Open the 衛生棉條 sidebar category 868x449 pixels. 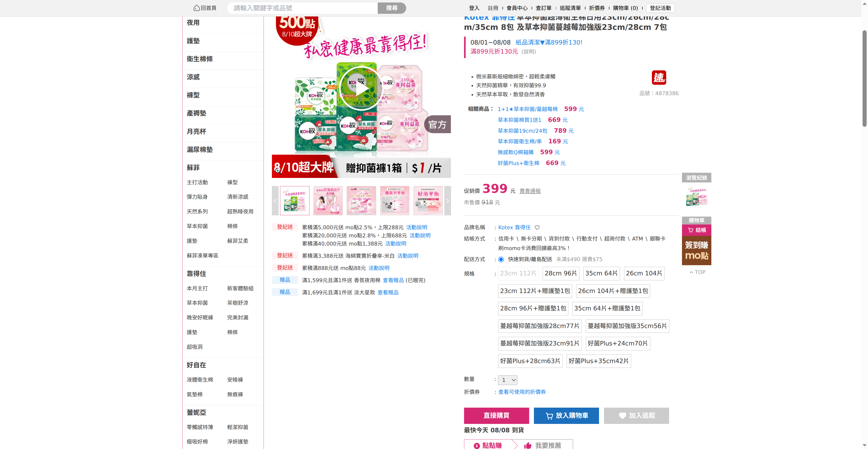(200, 59)
